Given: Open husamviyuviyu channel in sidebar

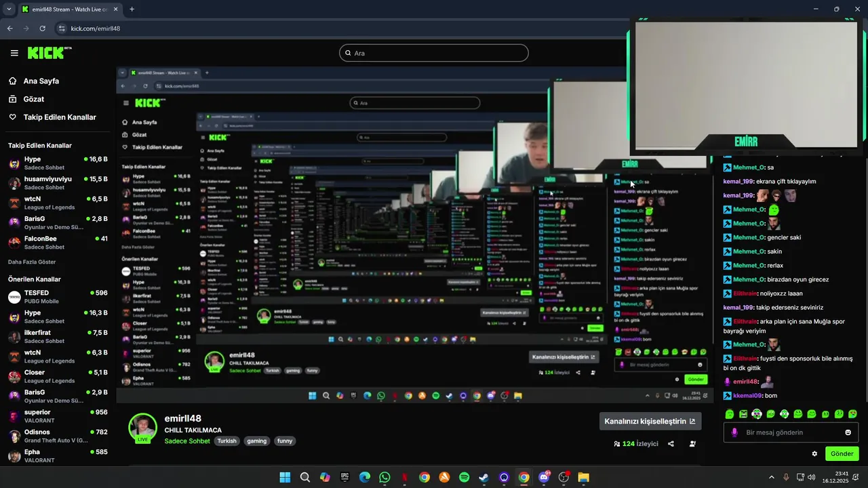Looking at the screenshot, I should click(58, 183).
